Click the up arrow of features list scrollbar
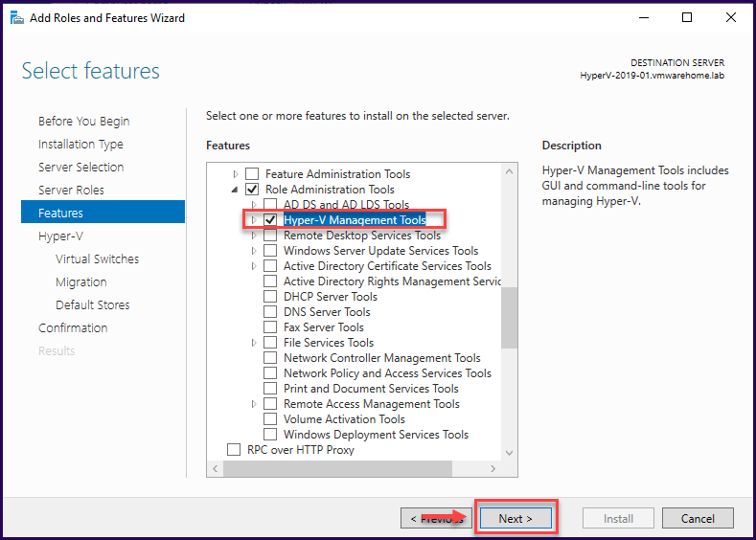 click(x=509, y=171)
